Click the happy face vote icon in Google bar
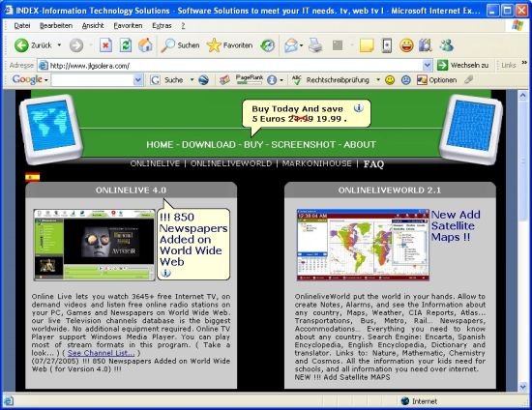Screen dimensions: 532x410 390,80
